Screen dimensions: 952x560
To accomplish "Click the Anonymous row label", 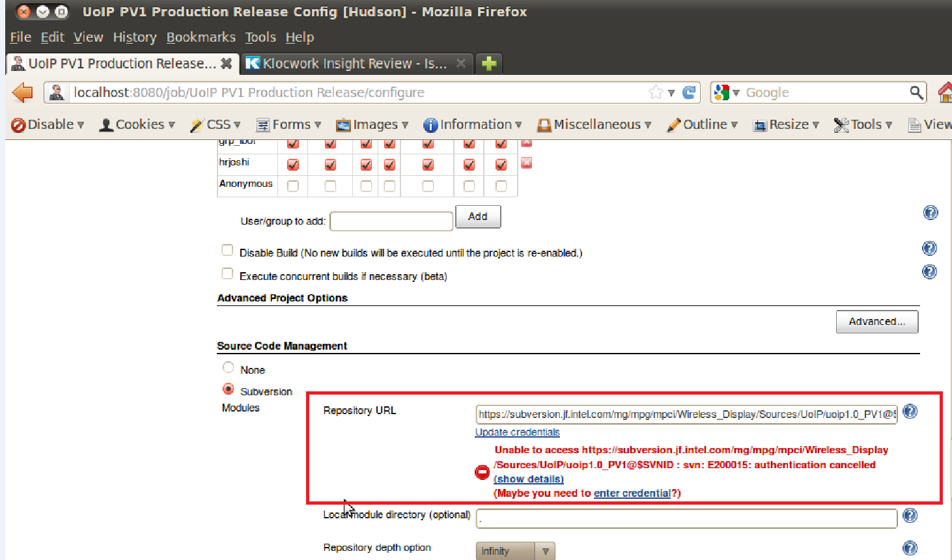I will [246, 184].
